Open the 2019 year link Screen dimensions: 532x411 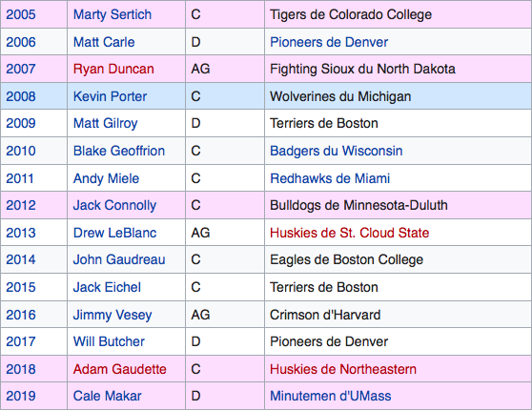[x=21, y=396]
